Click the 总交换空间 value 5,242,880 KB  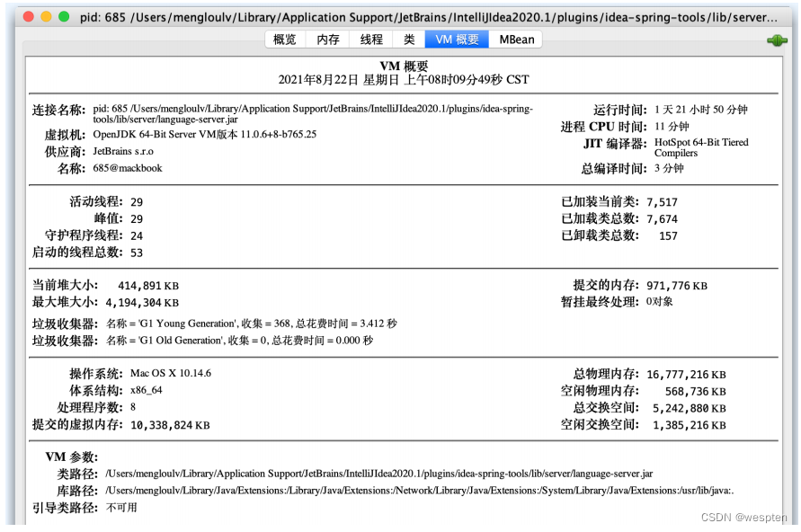[690, 409]
